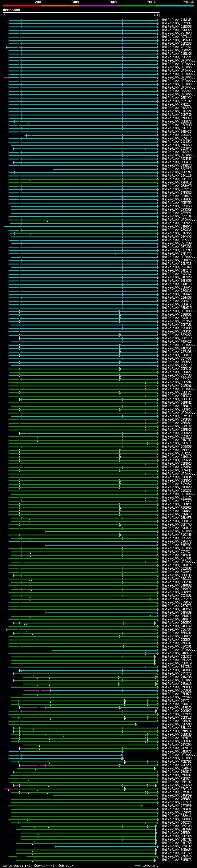
Task: Click hit label UniRef100_O42248
Action: [176, 108]
